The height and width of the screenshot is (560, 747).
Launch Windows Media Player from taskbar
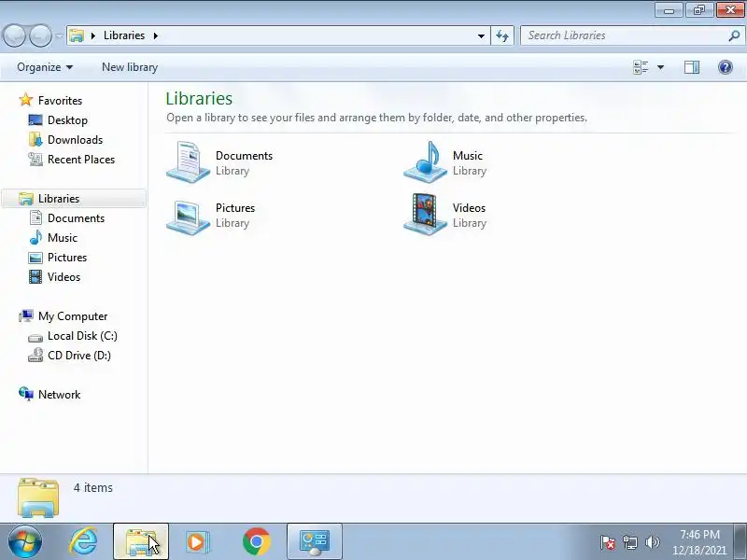[196, 541]
